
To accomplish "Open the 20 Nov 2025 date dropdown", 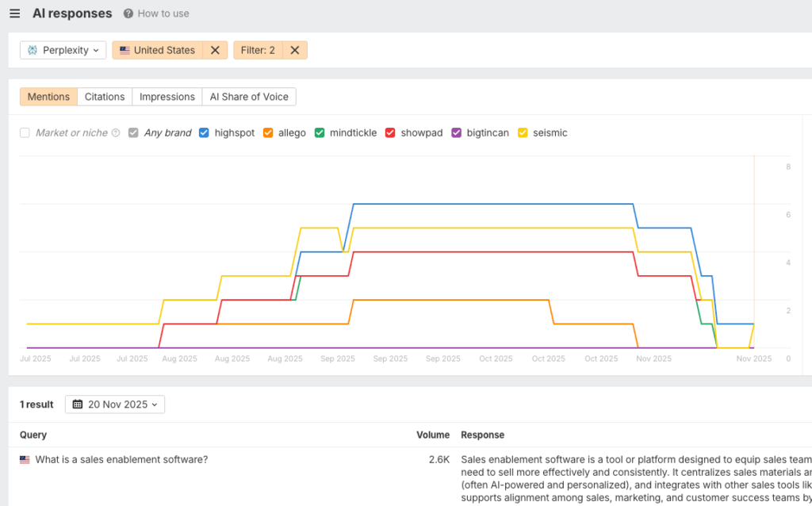I will [115, 404].
